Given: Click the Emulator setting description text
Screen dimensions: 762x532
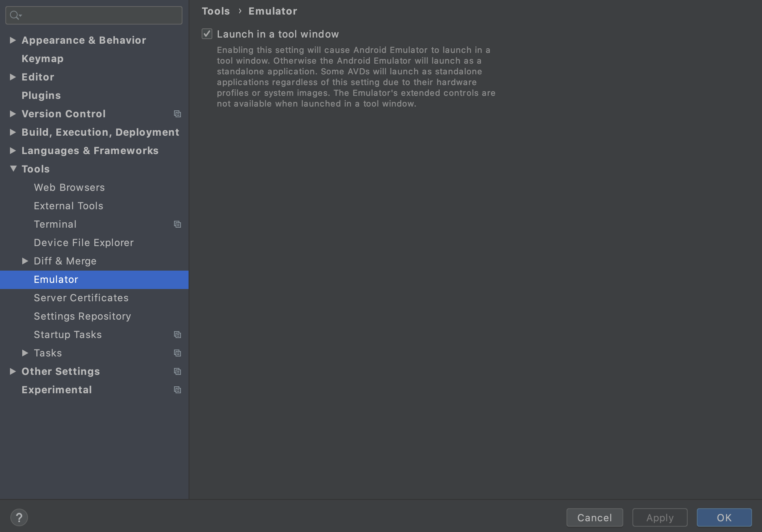Looking at the screenshot, I should pos(356,77).
